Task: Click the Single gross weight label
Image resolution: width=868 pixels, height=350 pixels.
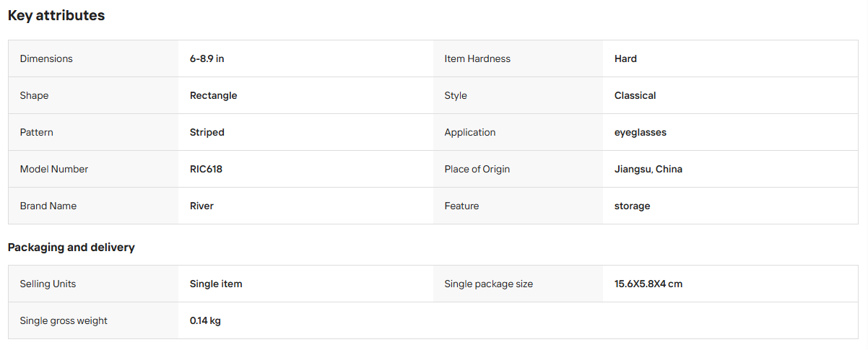Action: coord(64,320)
